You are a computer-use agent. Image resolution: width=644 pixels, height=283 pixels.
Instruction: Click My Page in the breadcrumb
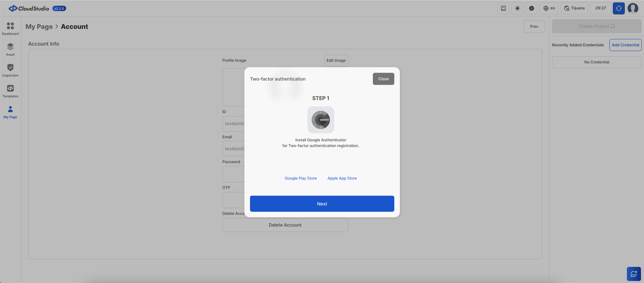(39, 27)
